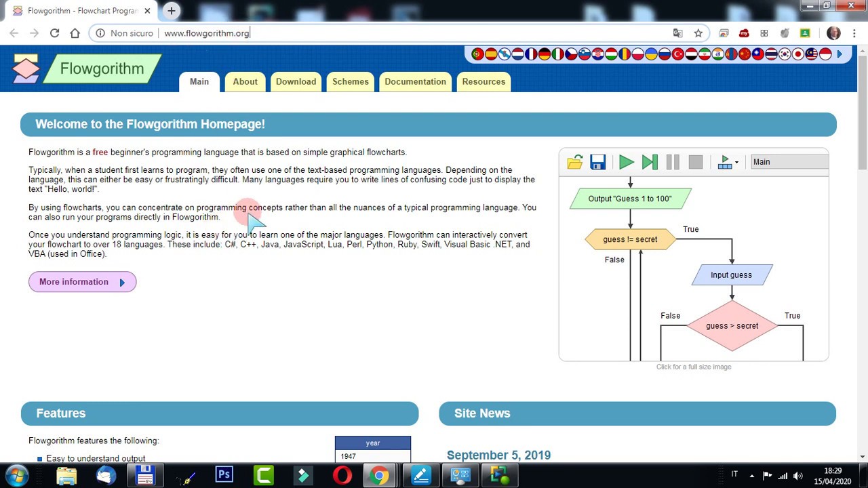The height and width of the screenshot is (488, 868).
Task: Switch to the Main tab
Action: pos(199,81)
